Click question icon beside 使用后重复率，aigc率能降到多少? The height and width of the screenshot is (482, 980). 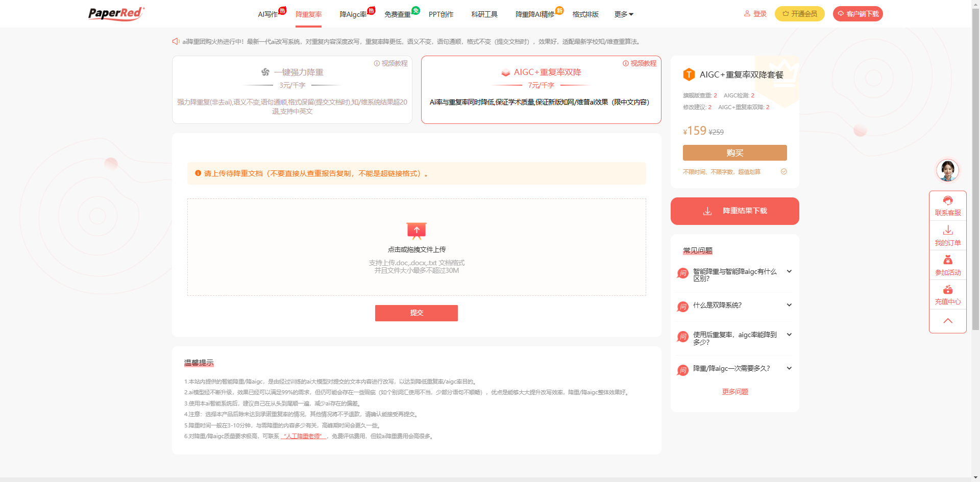tap(683, 337)
